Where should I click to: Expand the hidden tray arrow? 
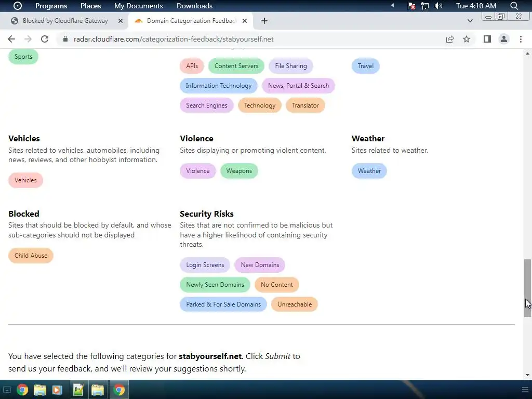tap(393, 5)
